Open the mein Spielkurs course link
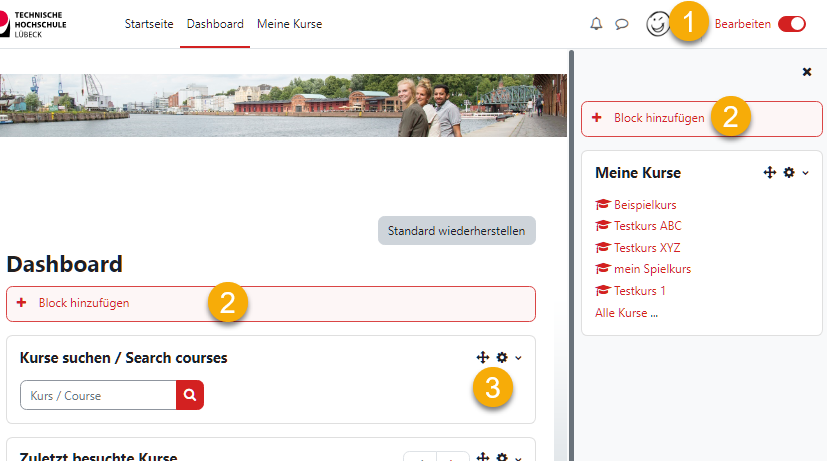 (x=652, y=269)
